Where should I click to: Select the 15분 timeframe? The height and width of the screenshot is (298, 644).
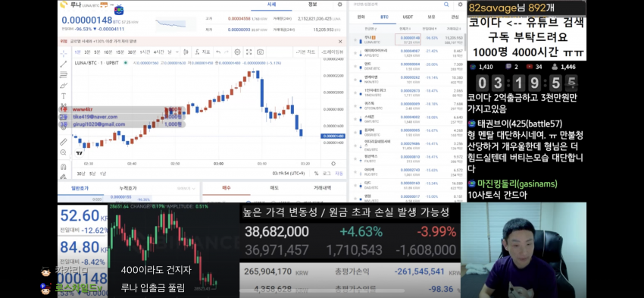point(120,52)
